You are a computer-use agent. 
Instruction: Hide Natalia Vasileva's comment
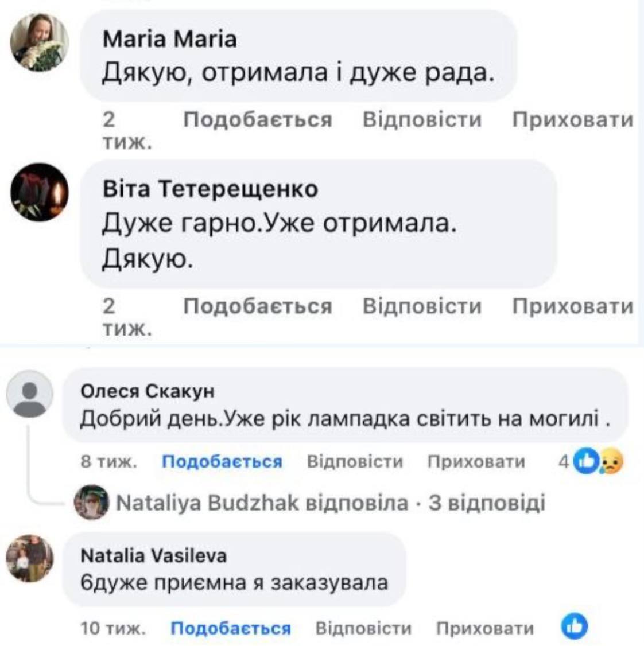click(485, 628)
